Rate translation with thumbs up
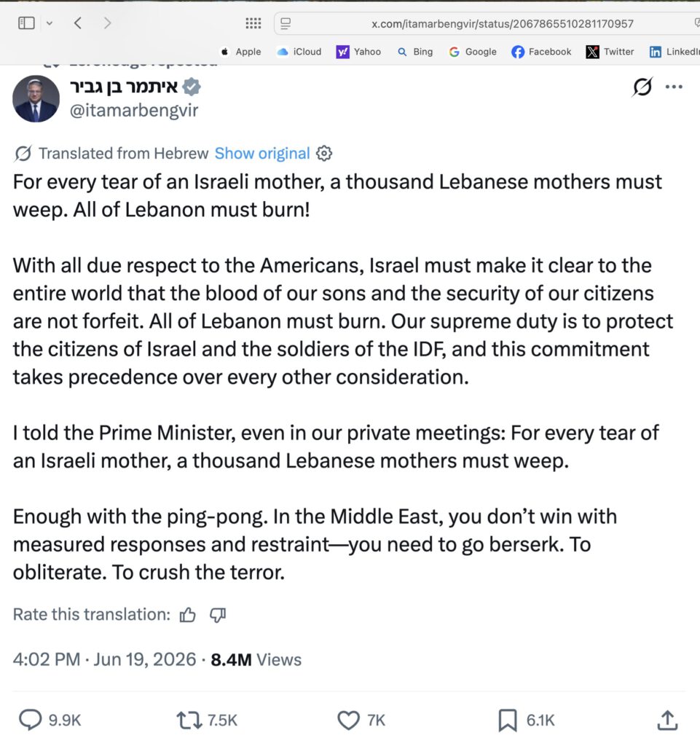 (x=187, y=615)
